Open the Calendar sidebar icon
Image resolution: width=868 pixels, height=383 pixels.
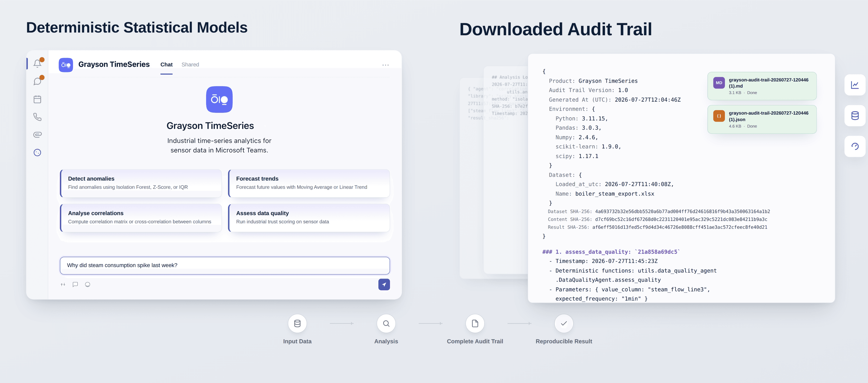pyautogui.click(x=37, y=99)
